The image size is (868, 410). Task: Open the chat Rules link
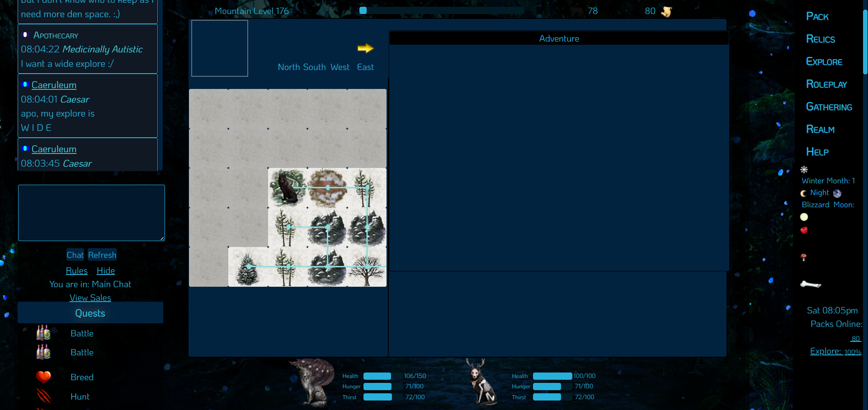[77, 271]
